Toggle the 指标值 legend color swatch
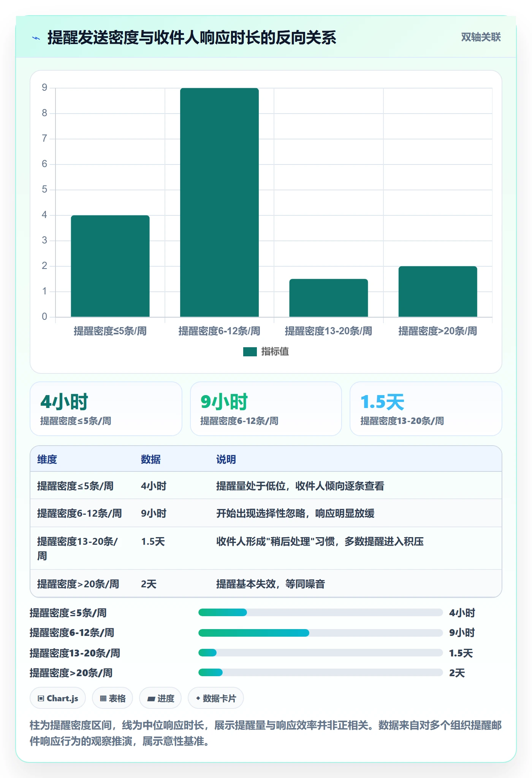The image size is (532, 778). click(250, 352)
